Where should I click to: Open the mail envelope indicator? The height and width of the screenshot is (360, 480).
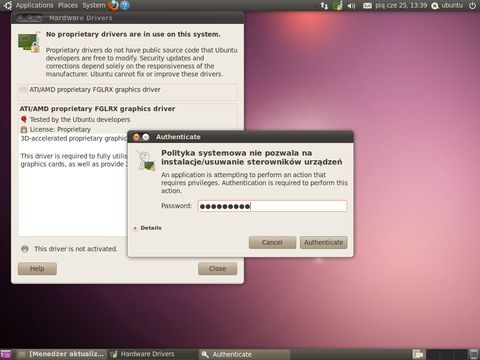point(367,5)
